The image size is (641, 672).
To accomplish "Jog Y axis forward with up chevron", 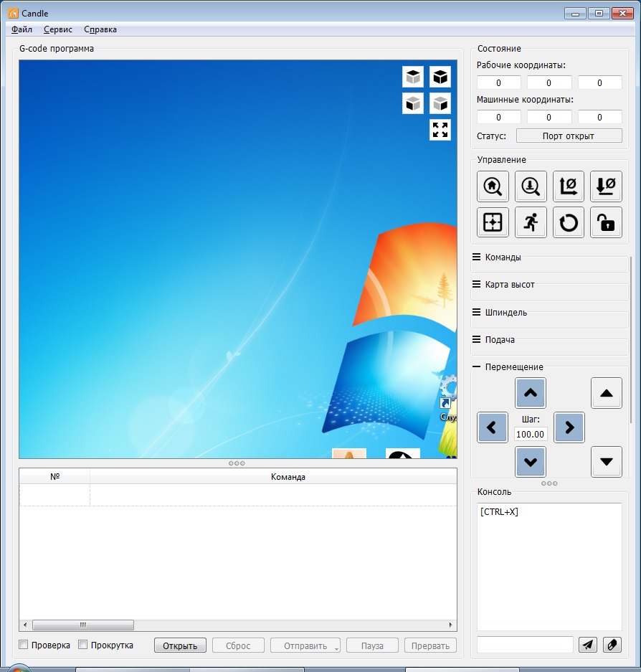I will (x=531, y=392).
